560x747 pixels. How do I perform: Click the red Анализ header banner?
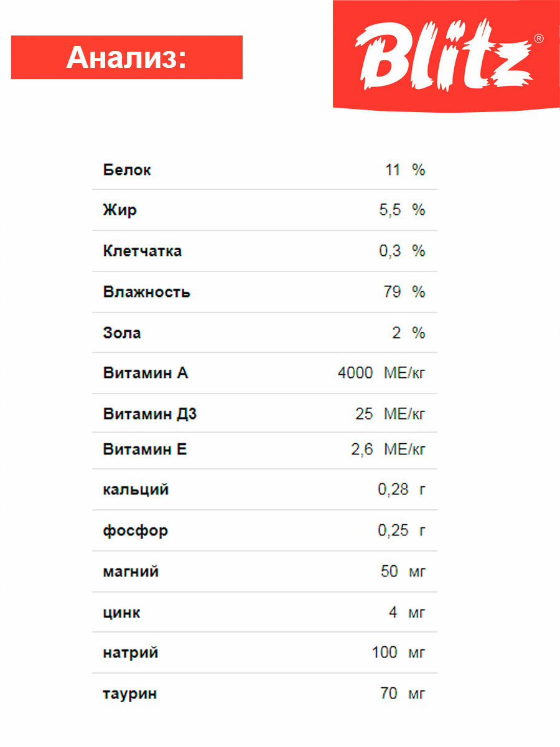tap(127, 57)
